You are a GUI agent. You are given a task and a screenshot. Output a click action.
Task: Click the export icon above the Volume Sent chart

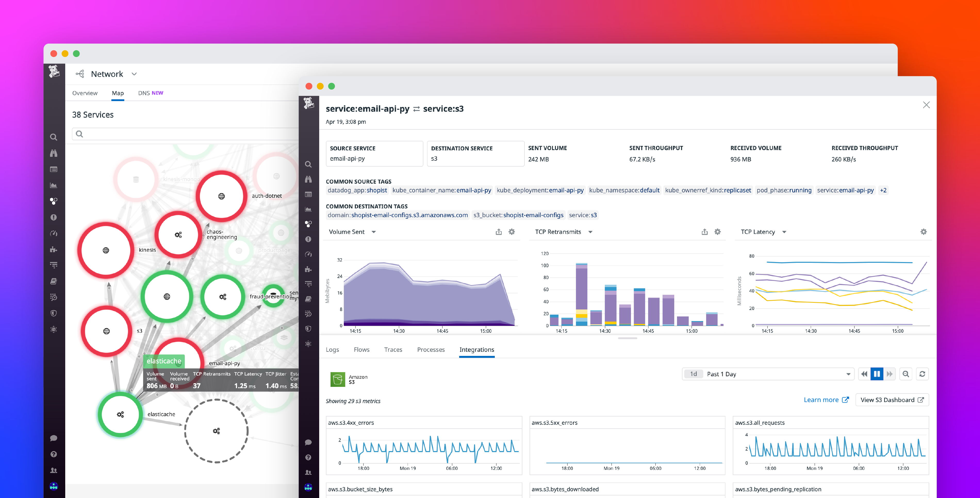[499, 232]
